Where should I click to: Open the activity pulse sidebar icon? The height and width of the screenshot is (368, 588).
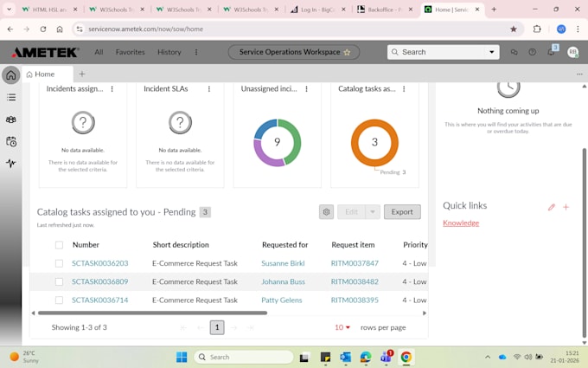click(11, 164)
